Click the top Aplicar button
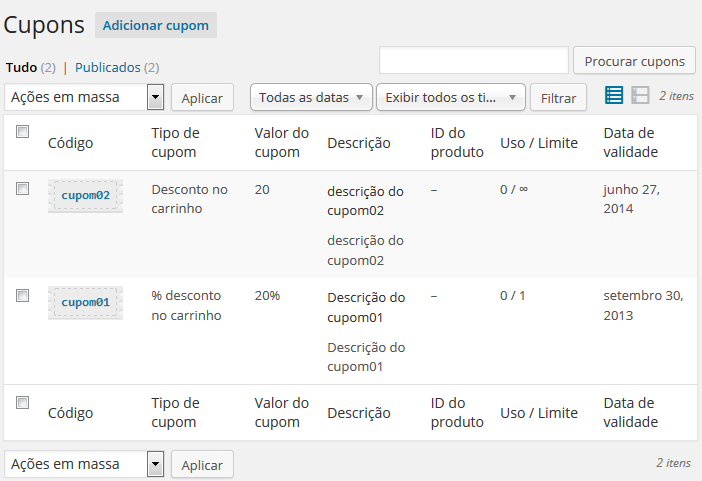Image resolution: width=702 pixels, height=481 pixels. pyautogui.click(x=202, y=97)
